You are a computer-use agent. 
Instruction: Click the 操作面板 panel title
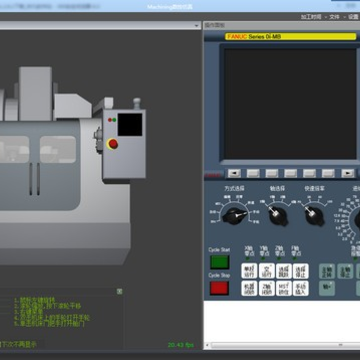tap(215, 25)
